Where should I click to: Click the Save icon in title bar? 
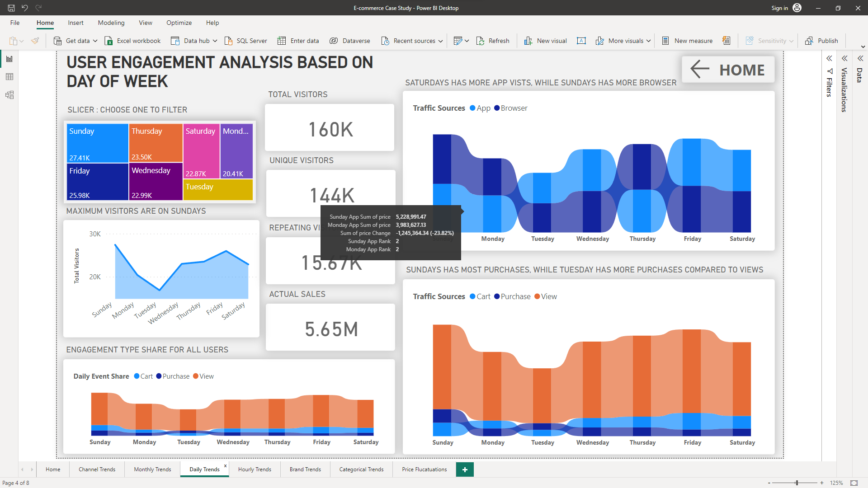(x=11, y=8)
